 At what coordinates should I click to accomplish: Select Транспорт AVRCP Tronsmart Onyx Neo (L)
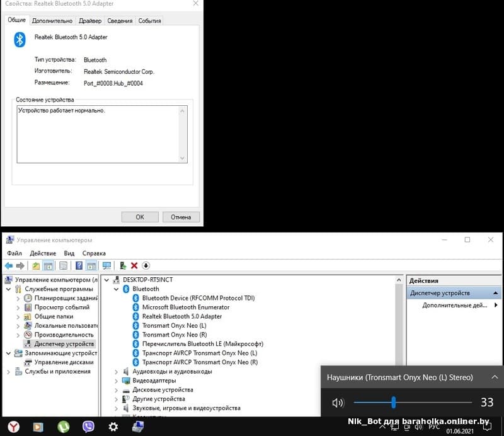pyautogui.click(x=200, y=353)
